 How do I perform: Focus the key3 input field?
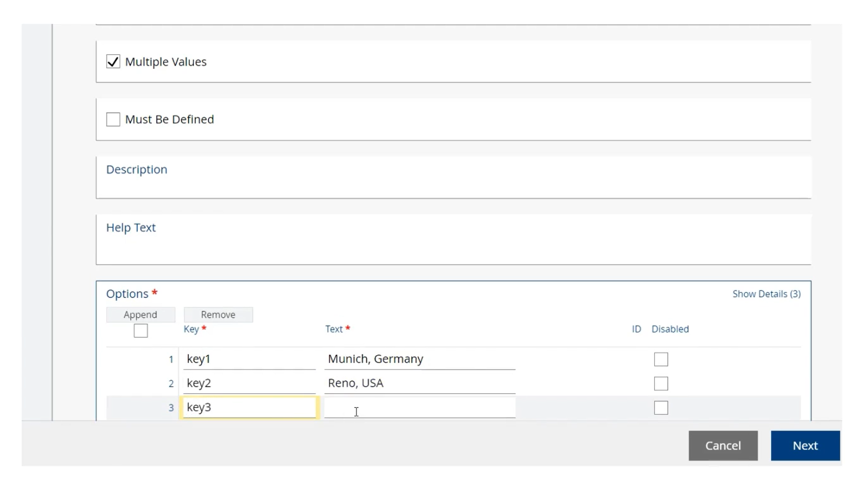249,407
